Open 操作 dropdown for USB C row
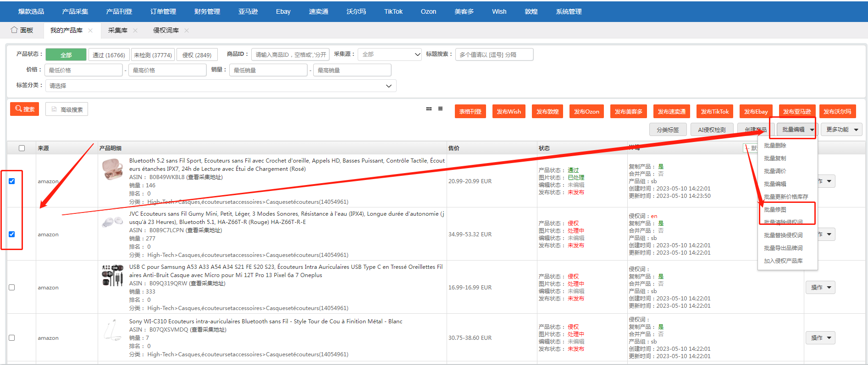Screen dimensions: 868x365 tap(820, 287)
